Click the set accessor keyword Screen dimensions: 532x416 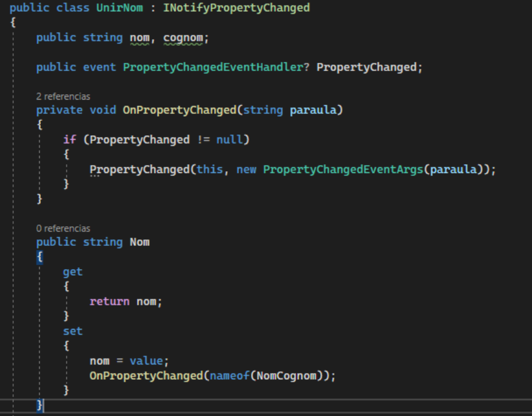click(73, 331)
